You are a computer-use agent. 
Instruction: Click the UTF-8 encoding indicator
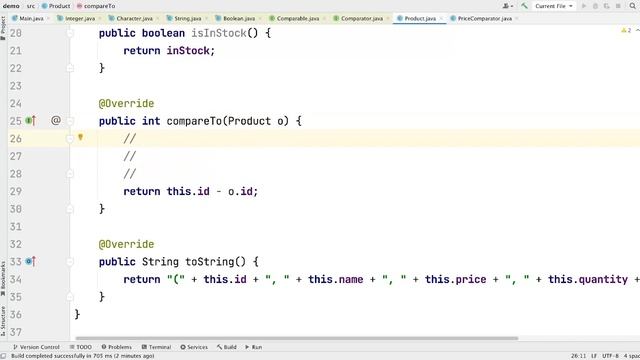tap(610, 356)
